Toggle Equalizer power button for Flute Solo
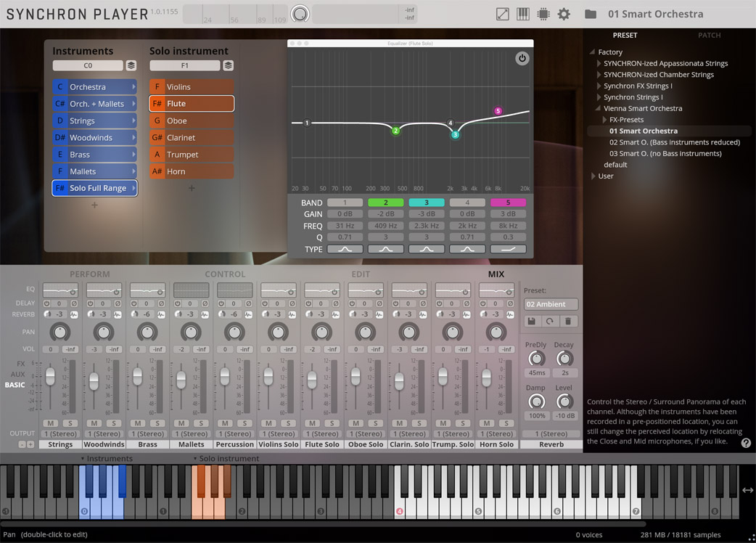Screen dimensions: 756x543 [522, 58]
